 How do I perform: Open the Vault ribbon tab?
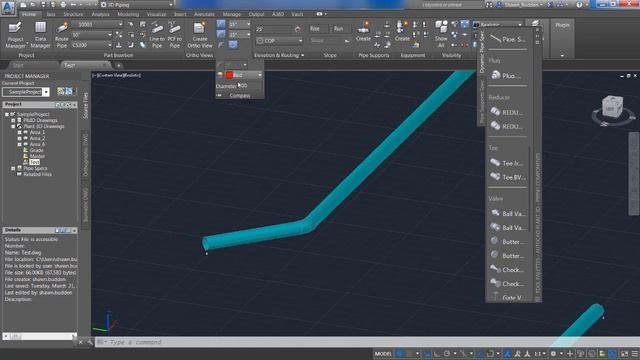click(297, 14)
